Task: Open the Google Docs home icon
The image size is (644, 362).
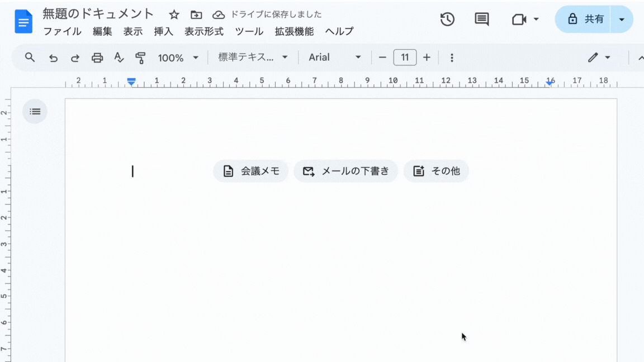Action: point(23,21)
